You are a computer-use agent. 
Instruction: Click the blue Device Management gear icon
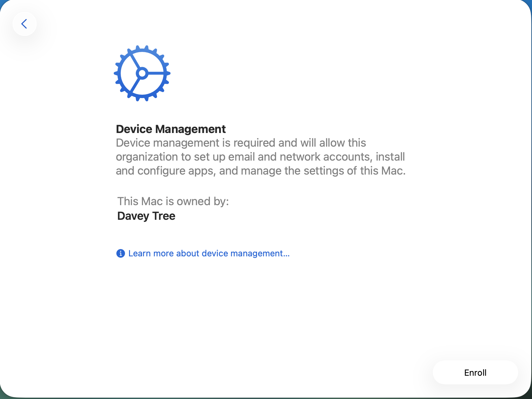(x=142, y=73)
